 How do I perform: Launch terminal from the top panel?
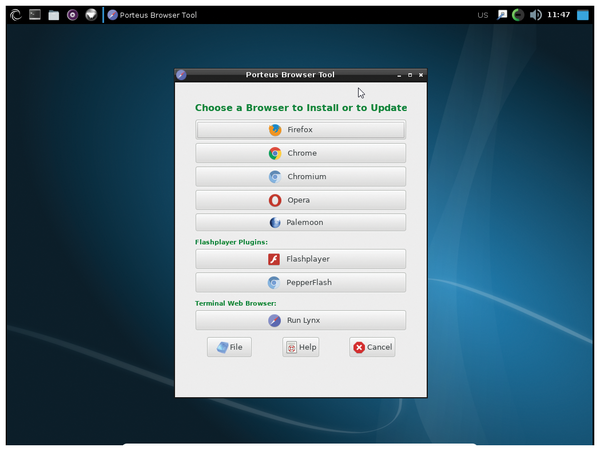pyautogui.click(x=35, y=15)
